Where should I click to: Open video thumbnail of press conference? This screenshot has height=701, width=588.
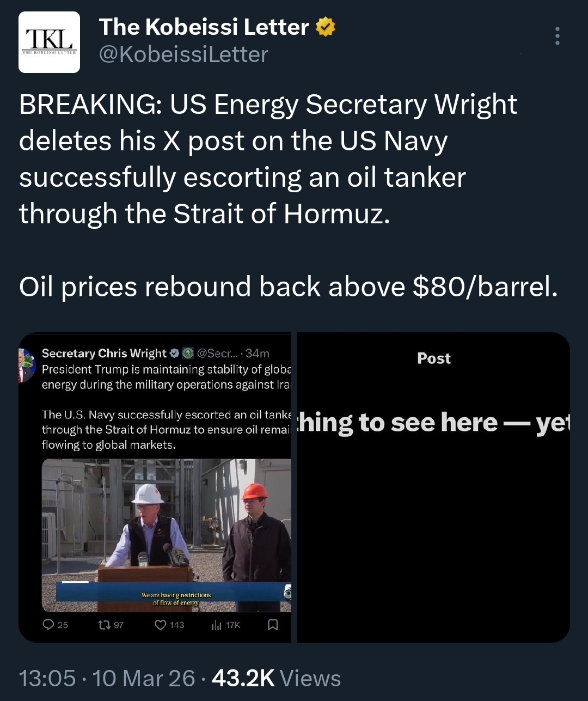click(167, 535)
